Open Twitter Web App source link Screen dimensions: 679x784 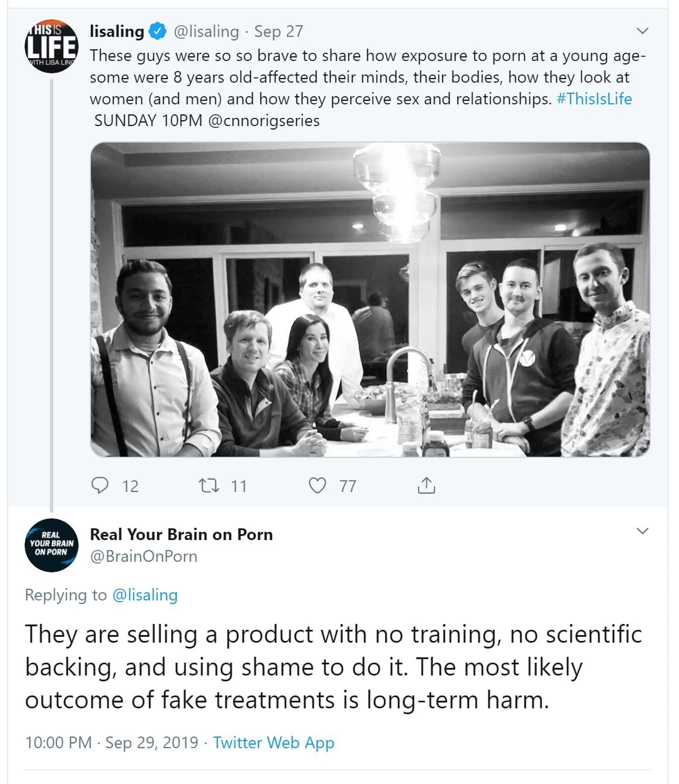coord(273,742)
